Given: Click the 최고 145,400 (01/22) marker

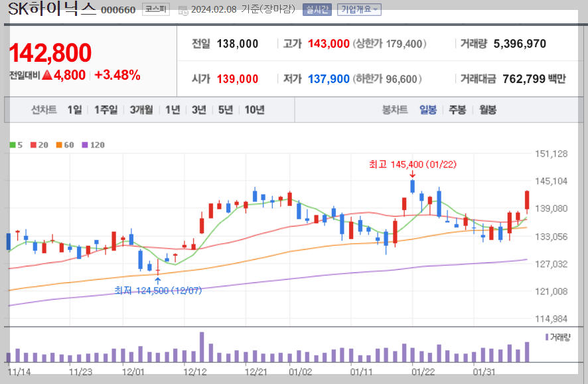Looking at the screenshot, I should (x=413, y=164).
